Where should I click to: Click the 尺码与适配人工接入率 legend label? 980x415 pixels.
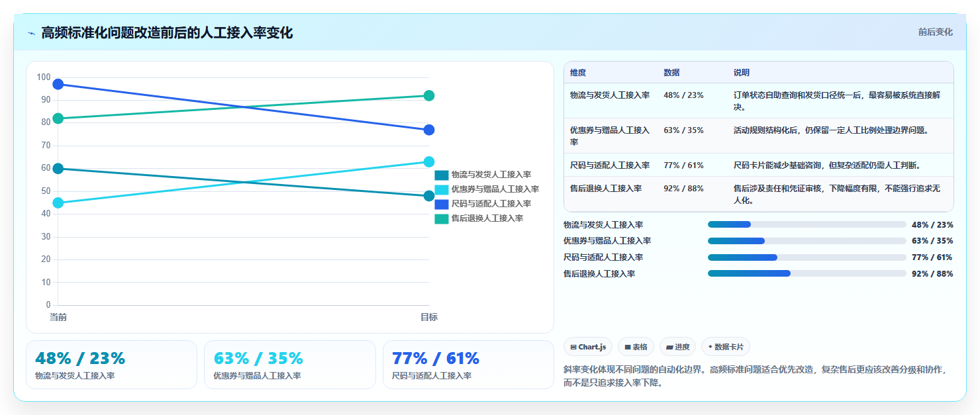491,204
